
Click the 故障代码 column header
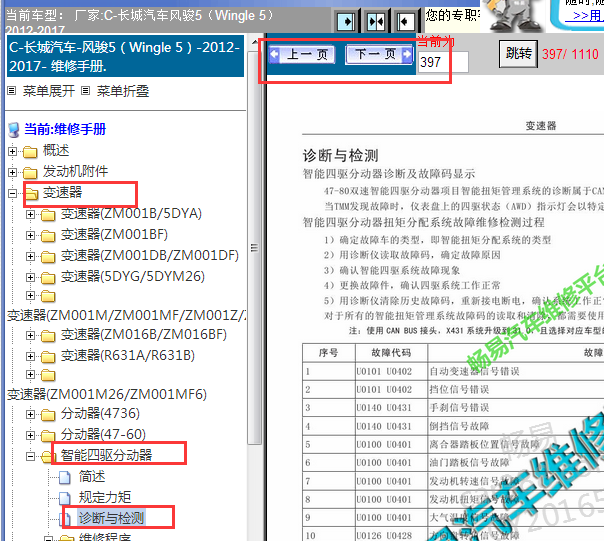(391, 353)
